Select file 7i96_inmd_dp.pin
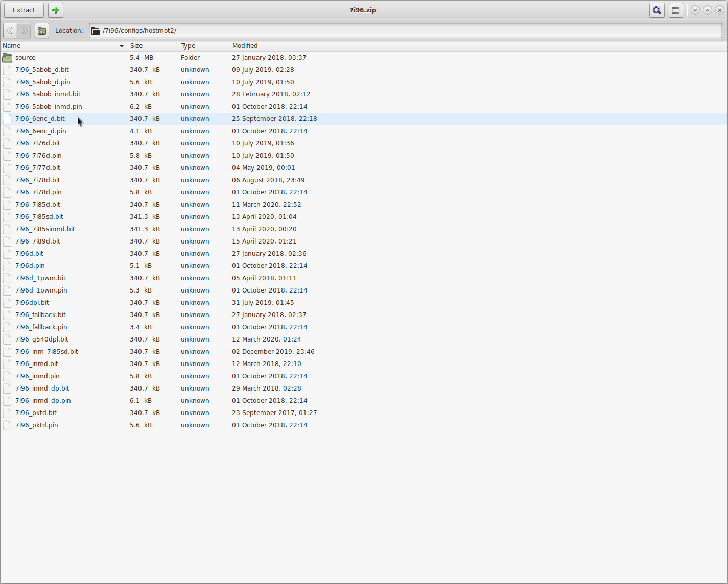The width and height of the screenshot is (728, 584). [43, 401]
